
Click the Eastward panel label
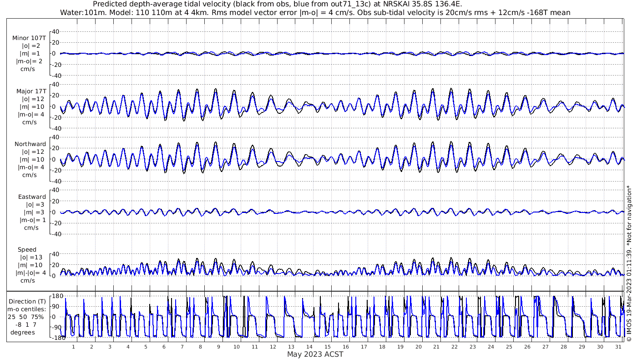pos(32,197)
